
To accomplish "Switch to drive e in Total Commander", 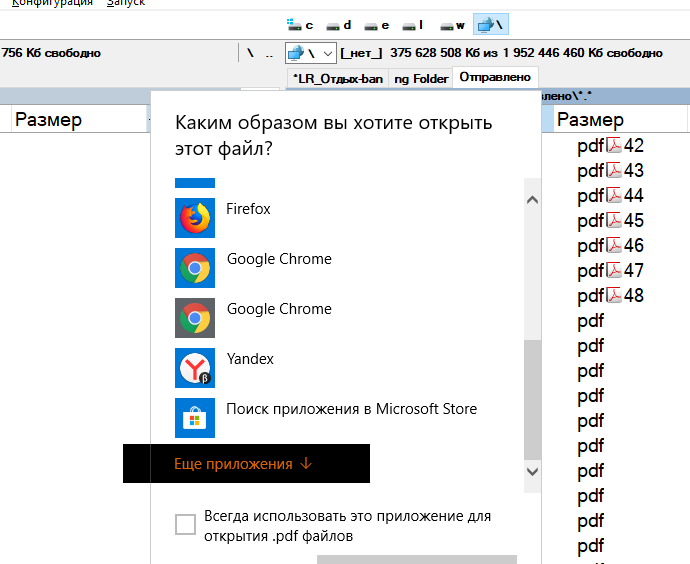I will (x=377, y=25).
